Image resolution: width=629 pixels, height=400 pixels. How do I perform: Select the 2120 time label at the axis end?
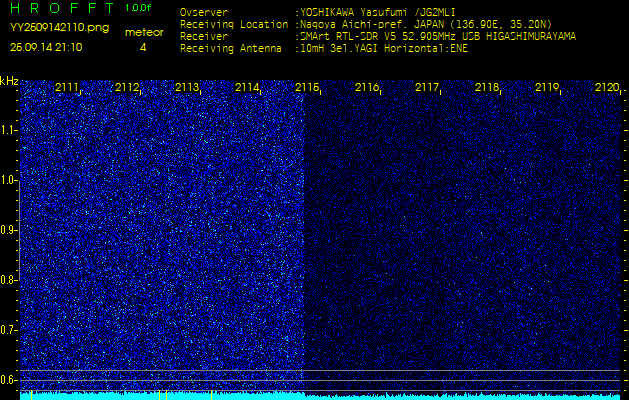[x=607, y=87]
